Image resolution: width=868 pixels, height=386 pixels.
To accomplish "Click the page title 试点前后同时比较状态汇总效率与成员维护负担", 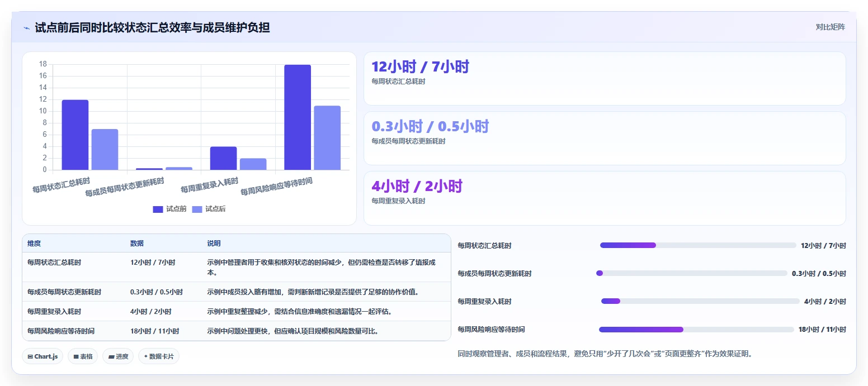I will tap(152, 27).
